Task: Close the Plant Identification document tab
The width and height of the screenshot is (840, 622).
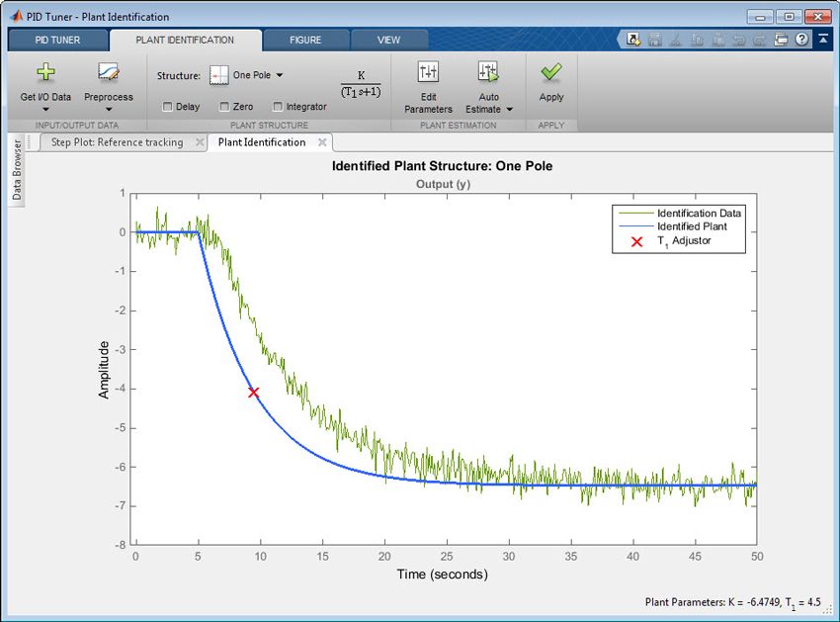Action: 322,141
